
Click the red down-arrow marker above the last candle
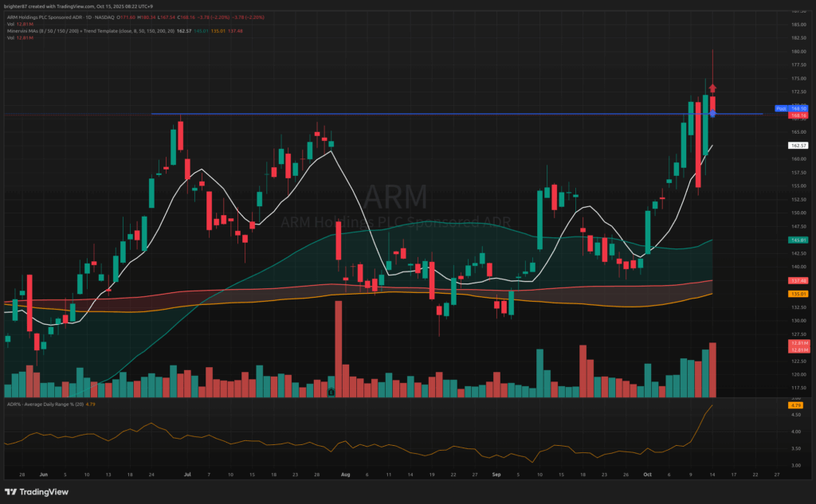click(x=713, y=88)
